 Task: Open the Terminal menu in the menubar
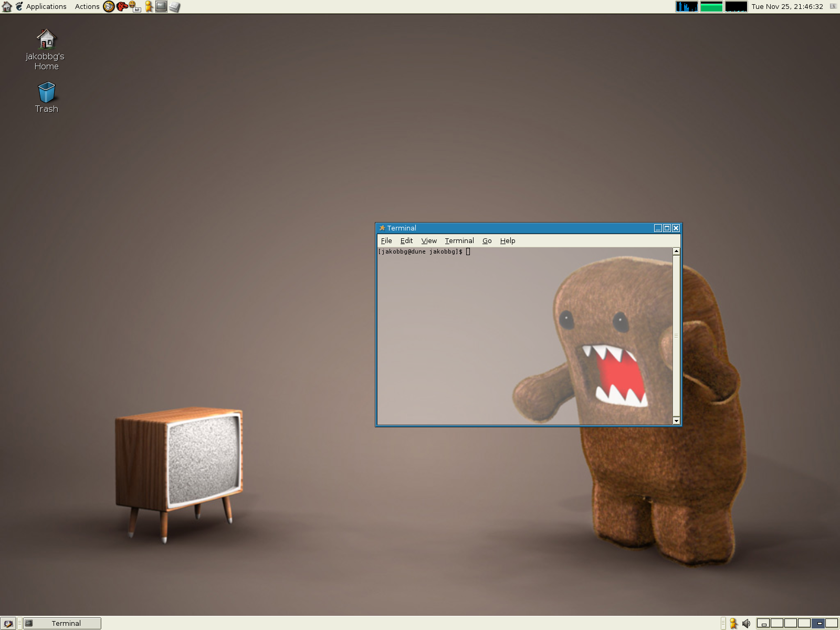pyautogui.click(x=459, y=240)
